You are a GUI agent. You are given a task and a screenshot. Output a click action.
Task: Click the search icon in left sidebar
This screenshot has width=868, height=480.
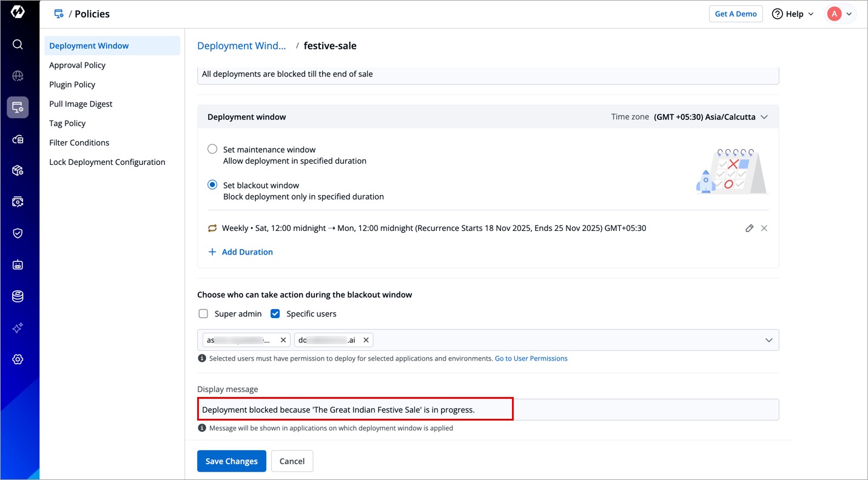click(x=18, y=44)
